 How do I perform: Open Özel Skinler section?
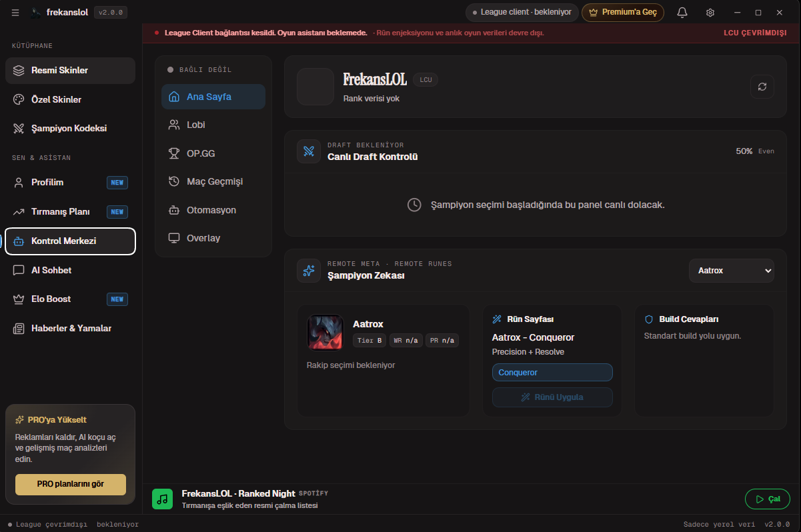point(70,99)
